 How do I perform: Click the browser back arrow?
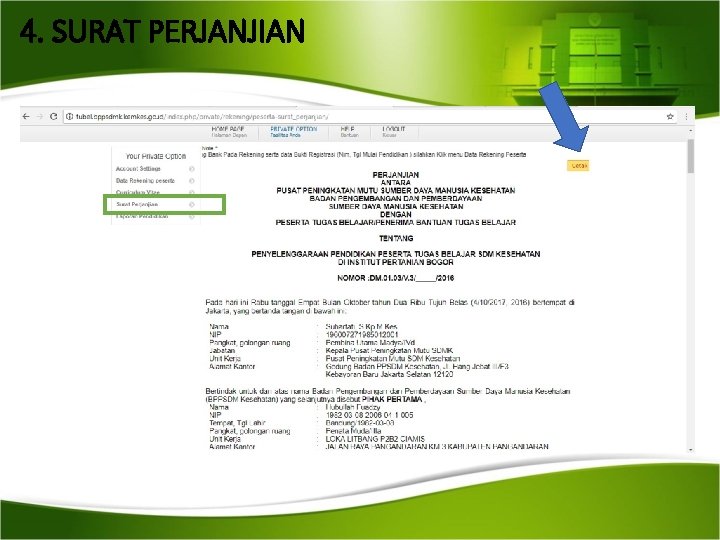(26, 117)
